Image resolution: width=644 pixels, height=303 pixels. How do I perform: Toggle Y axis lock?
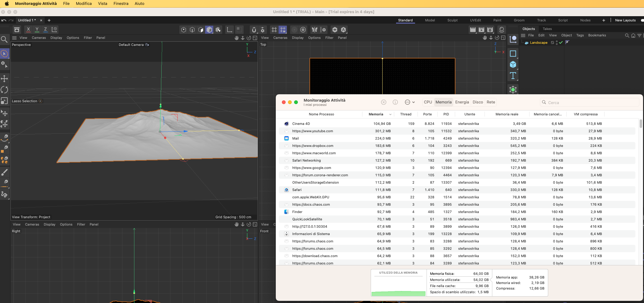(x=37, y=30)
